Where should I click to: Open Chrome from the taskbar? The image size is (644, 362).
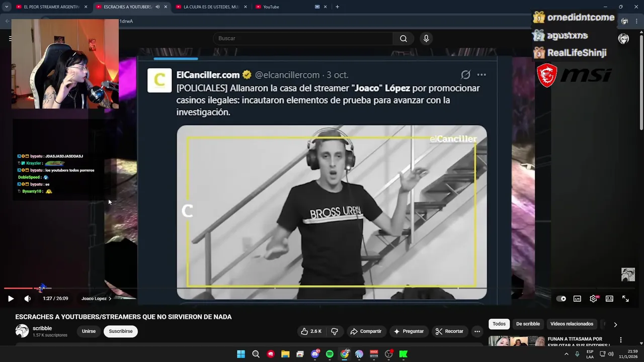pos(345,354)
